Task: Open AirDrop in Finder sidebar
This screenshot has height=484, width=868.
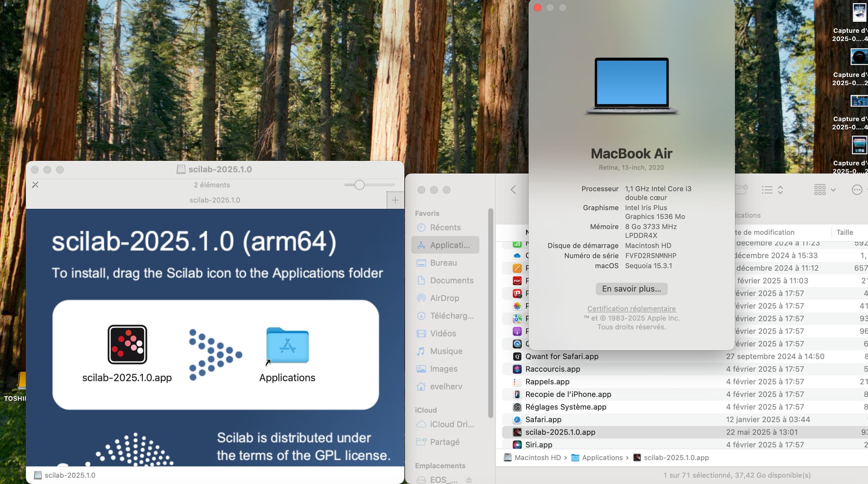Action: (445, 298)
